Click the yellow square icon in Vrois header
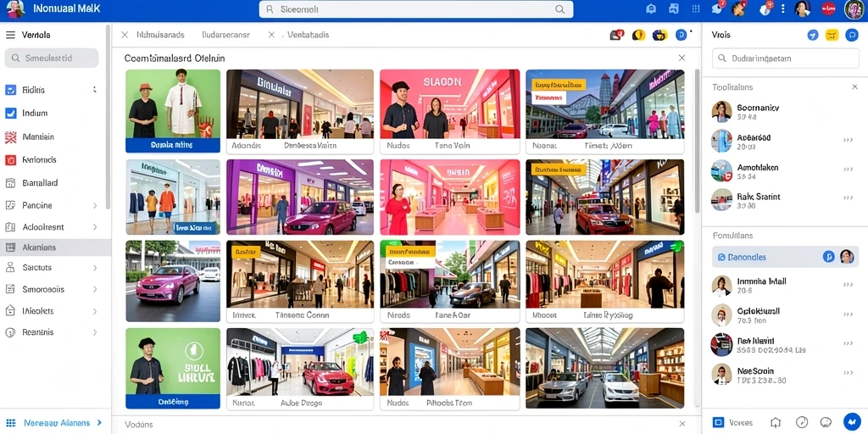This screenshot has height=434, width=868. pyautogui.click(x=832, y=35)
